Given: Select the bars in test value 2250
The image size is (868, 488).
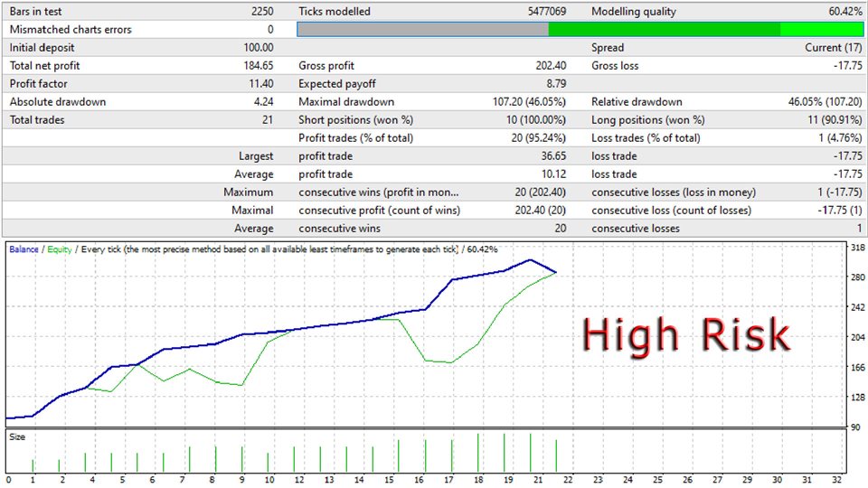Looking at the screenshot, I should coord(262,11).
